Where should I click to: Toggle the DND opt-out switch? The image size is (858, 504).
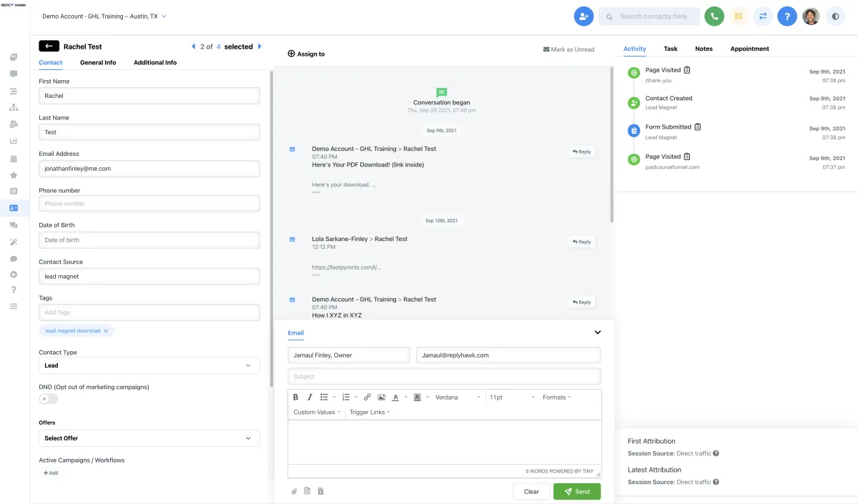point(48,399)
